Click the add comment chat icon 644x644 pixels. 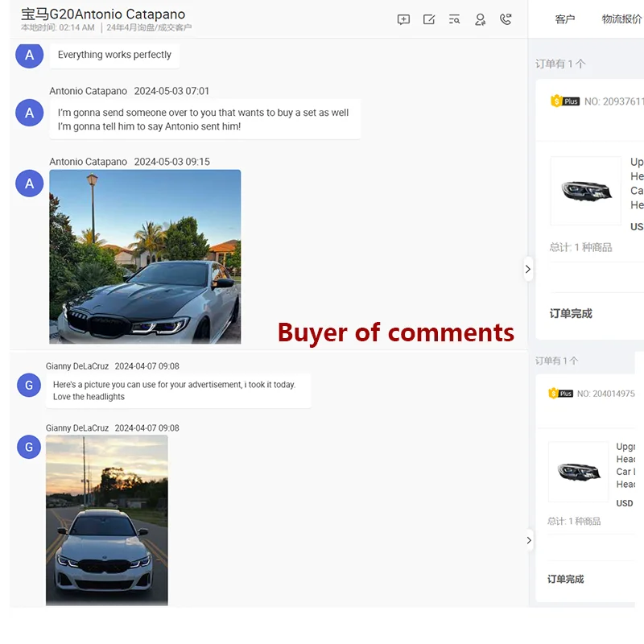coord(403,19)
